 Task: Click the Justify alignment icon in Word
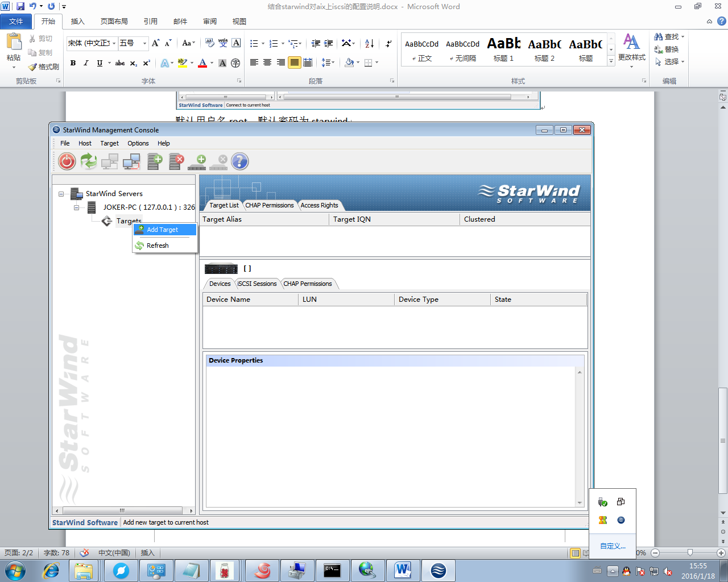pos(294,63)
